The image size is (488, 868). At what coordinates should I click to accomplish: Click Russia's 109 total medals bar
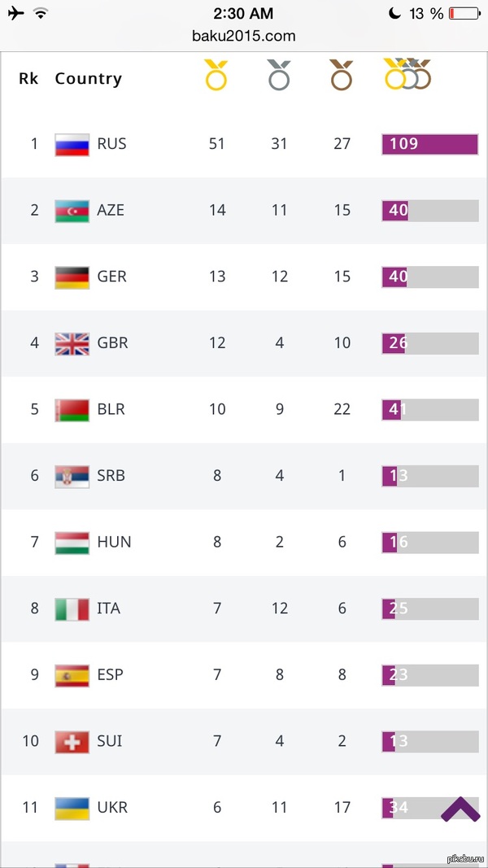pyautogui.click(x=429, y=144)
